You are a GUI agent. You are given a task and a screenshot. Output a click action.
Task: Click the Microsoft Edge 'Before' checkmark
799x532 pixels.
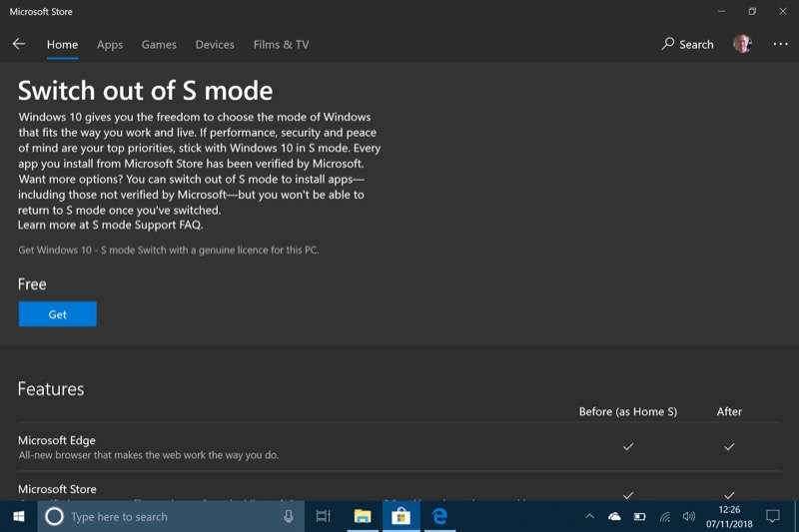[x=628, y=446]
